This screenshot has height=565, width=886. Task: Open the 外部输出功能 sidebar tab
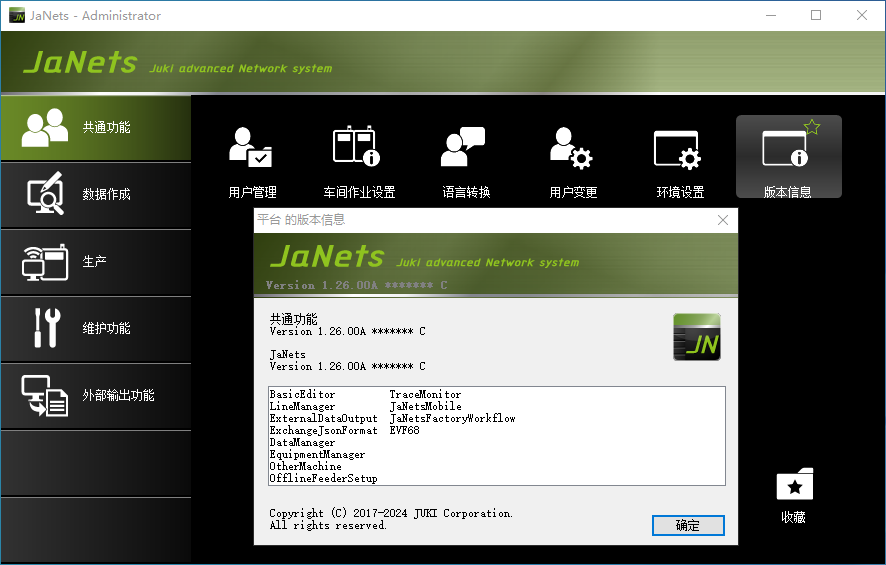[x=95, y=396]
